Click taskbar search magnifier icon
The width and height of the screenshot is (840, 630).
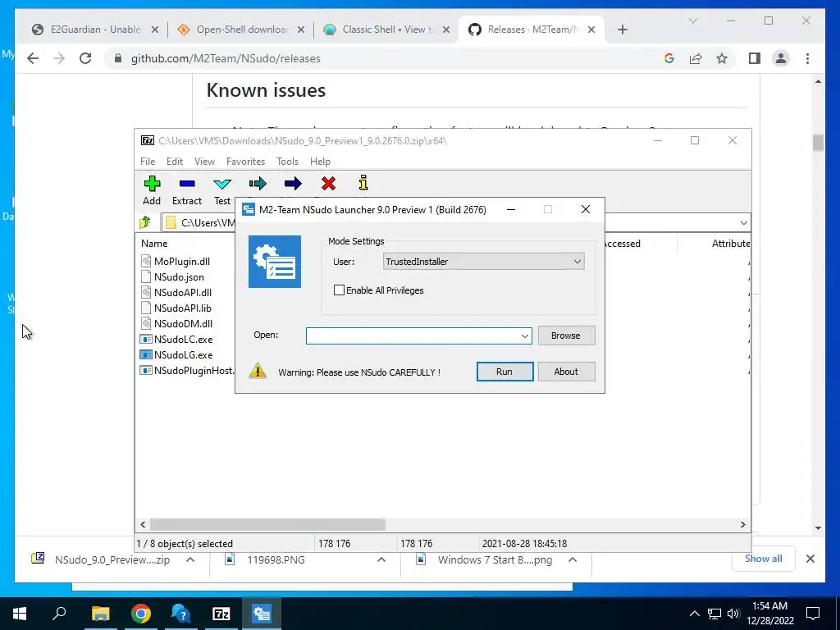(59, 614)
